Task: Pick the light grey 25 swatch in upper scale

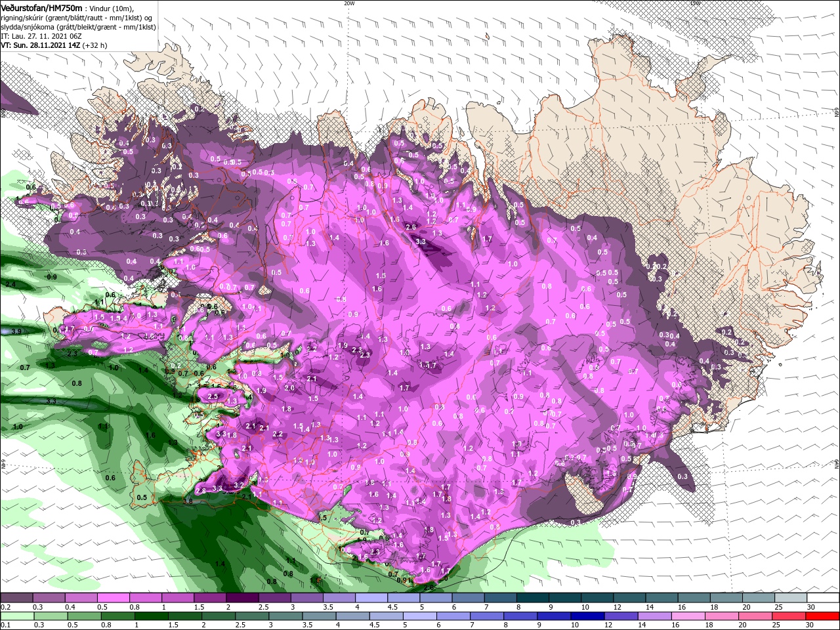Action: [791, 598]
